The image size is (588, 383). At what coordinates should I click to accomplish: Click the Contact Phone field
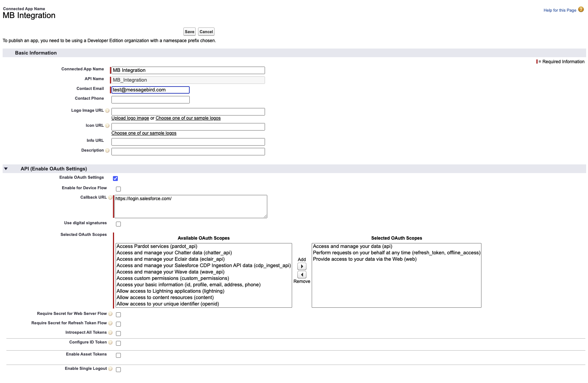pos(151,100)
